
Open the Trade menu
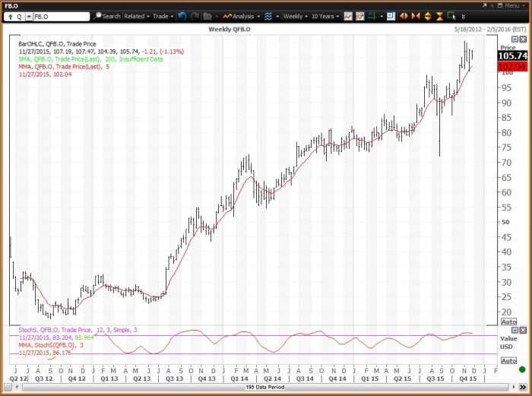coord(163,16)
